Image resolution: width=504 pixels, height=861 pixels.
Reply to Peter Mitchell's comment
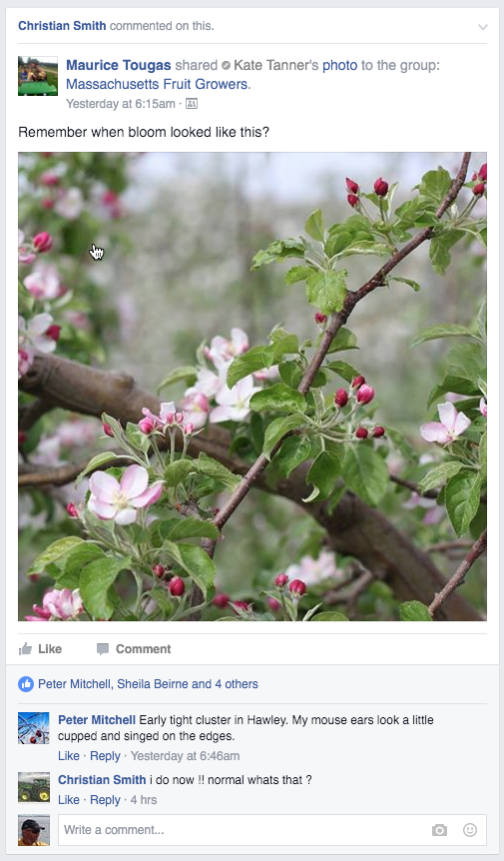click(x=105, y=756)
